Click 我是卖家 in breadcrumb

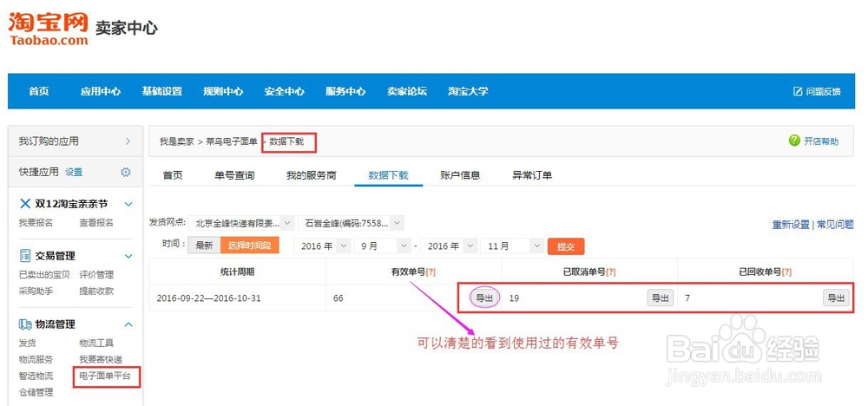pos(176,141)
